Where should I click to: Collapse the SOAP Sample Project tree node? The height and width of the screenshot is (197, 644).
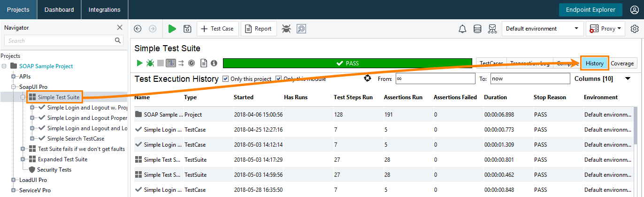(x=4, y=66)
